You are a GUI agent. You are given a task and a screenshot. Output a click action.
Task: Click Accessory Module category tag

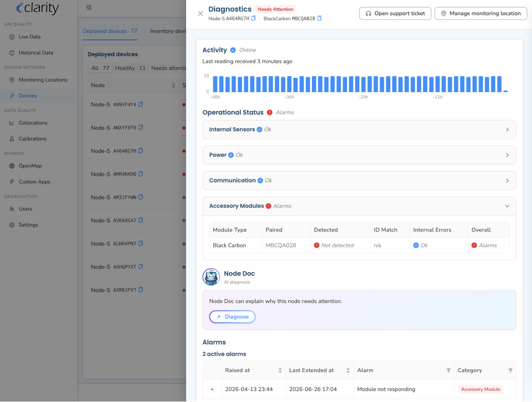coord(481,389)
